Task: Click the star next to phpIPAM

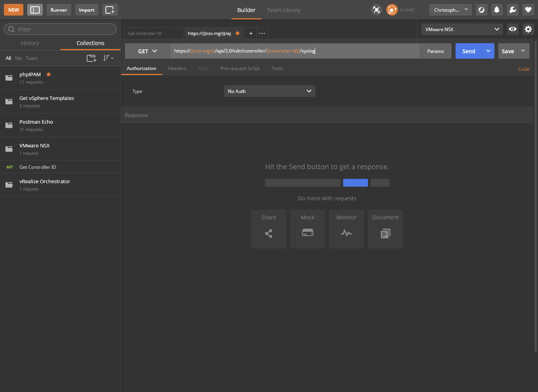Action: click(x=49, y=74)
